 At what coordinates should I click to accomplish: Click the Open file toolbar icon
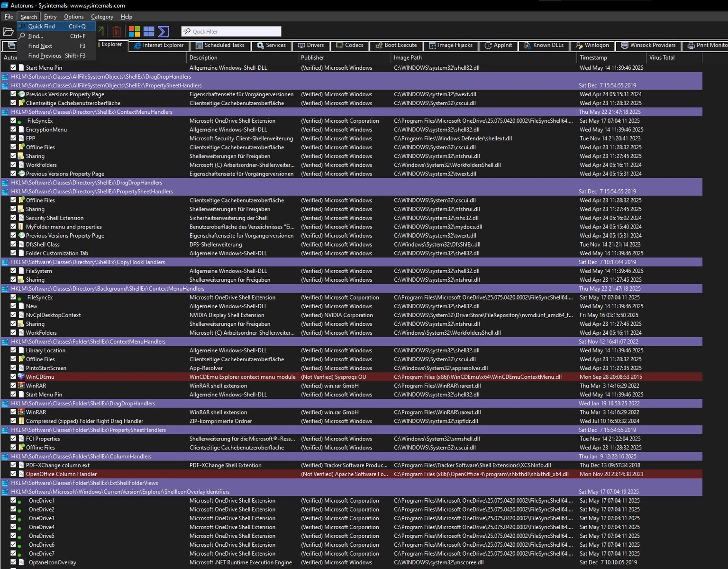[x=8, y=32]
